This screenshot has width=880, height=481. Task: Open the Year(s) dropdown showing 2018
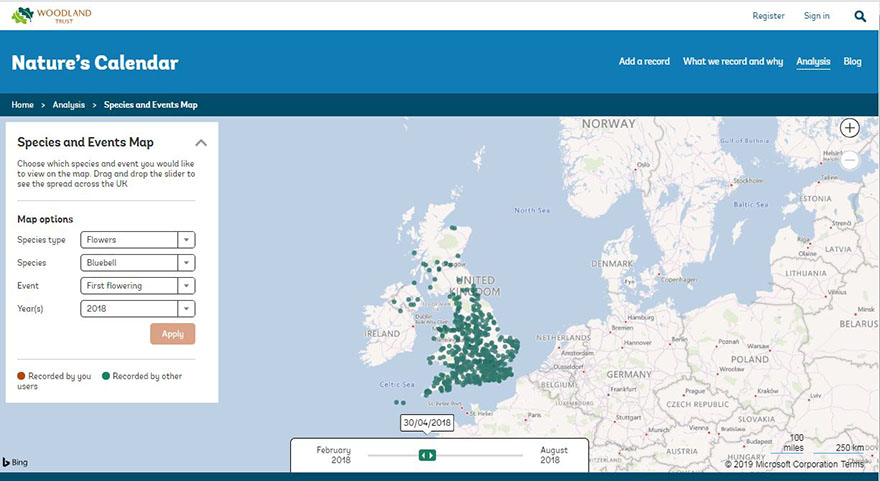tap(137, 309)
